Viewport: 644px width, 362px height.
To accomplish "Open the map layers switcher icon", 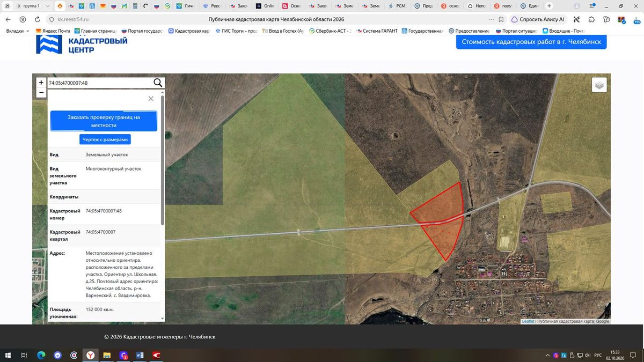I will 599,85.
